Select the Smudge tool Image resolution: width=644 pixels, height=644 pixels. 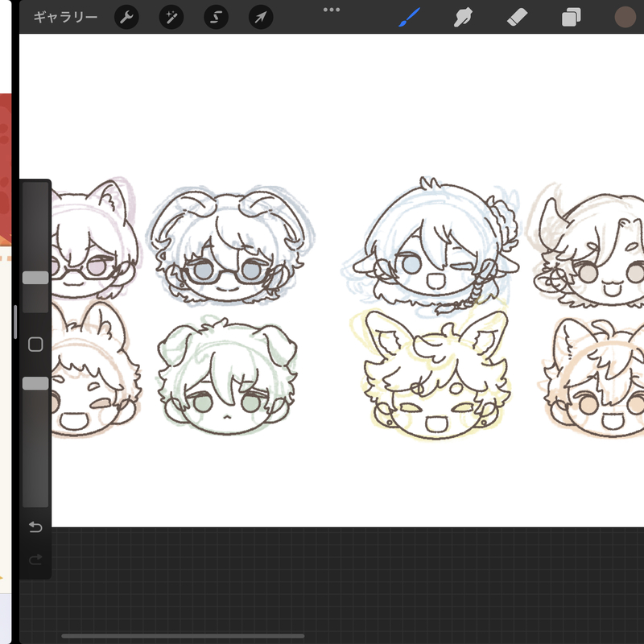pos(463,17)
